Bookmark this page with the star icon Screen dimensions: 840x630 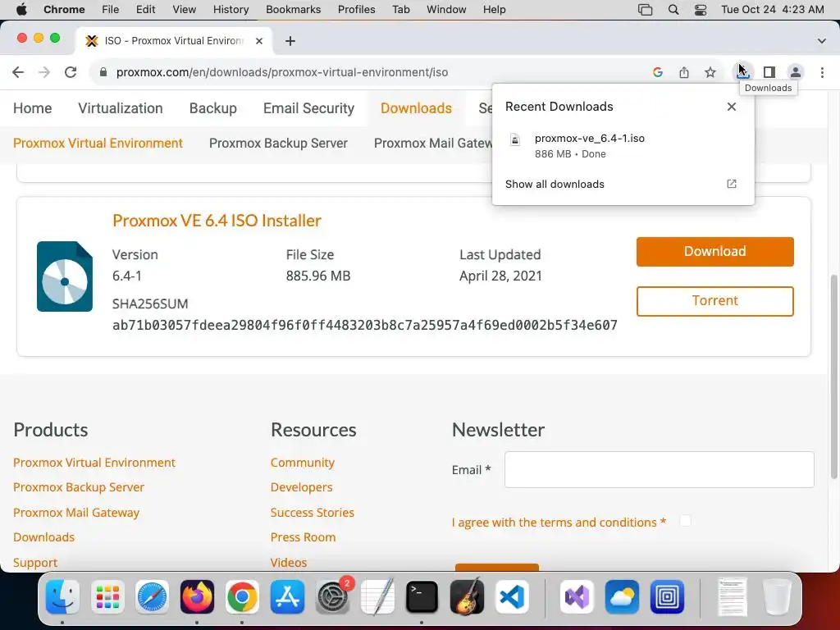[710, 72]
